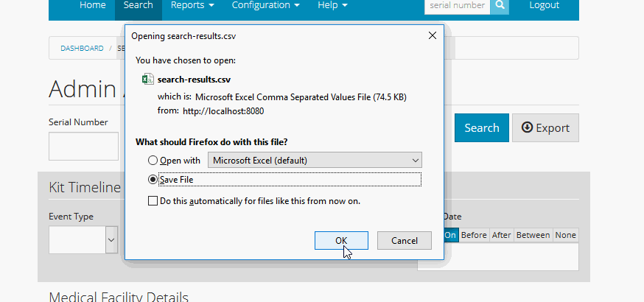The width and height of the screenshot is (644, 302).
Task: Select the After date filter option
Action: (501, 235)
